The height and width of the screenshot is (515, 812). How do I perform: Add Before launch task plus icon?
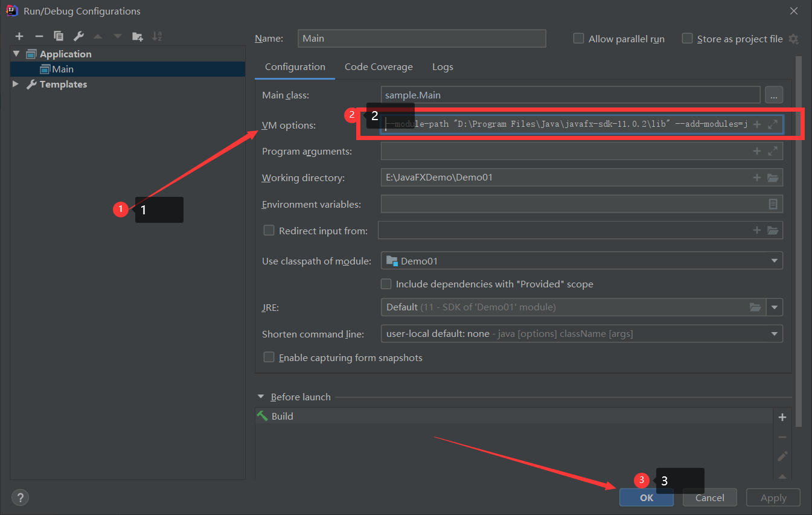pyautogui.click(x=782, y=417)
